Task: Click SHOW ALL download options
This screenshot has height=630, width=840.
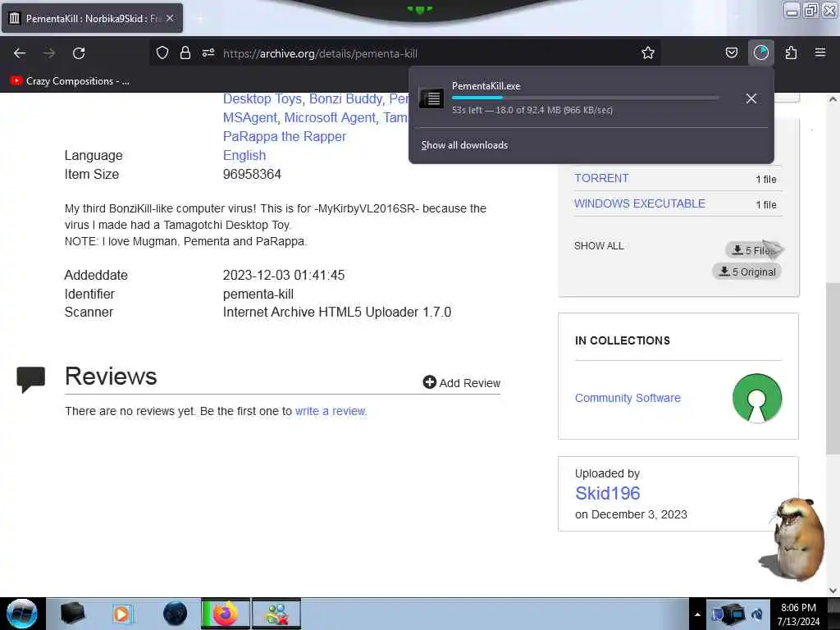Action: [599, 246]
